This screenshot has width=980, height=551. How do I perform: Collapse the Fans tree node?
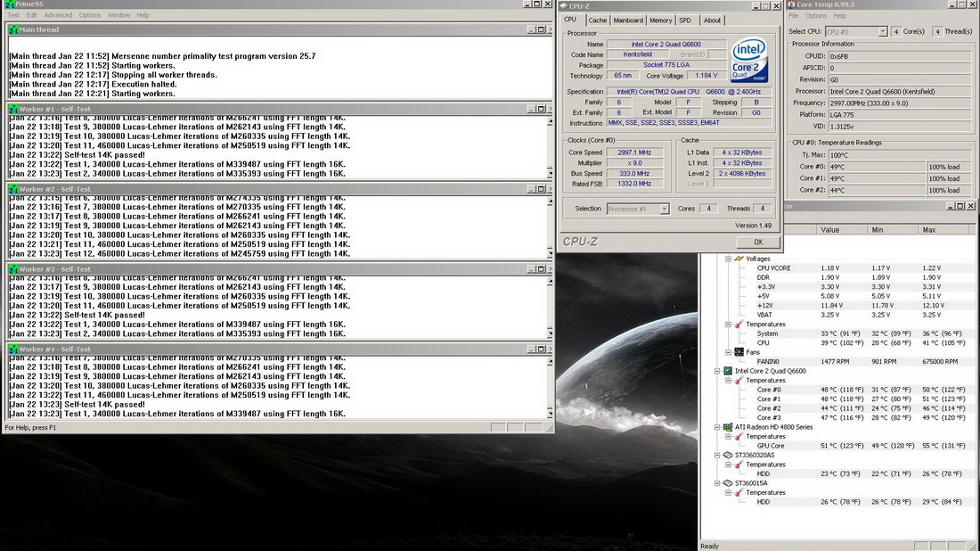[x=728, y=352]
